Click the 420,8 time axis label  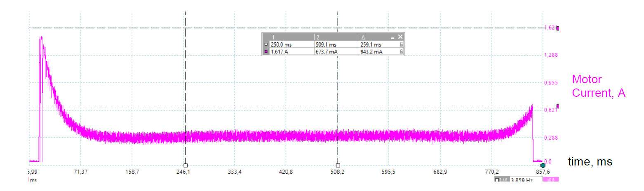pyautogui.click(x=286, y=171)
